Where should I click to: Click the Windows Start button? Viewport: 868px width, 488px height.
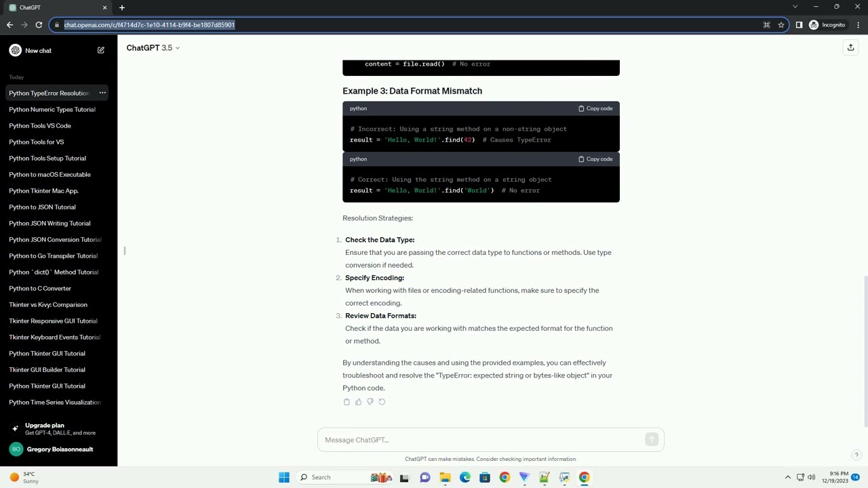[284, 477]
